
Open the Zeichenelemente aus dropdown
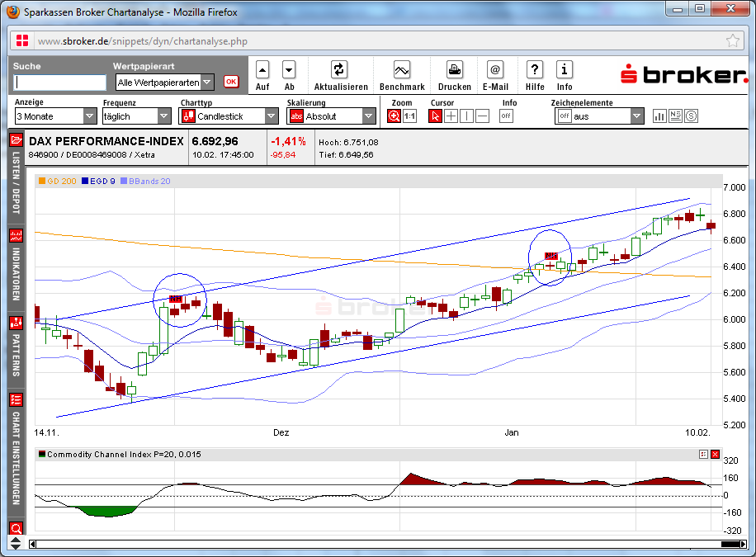(599, 116)
